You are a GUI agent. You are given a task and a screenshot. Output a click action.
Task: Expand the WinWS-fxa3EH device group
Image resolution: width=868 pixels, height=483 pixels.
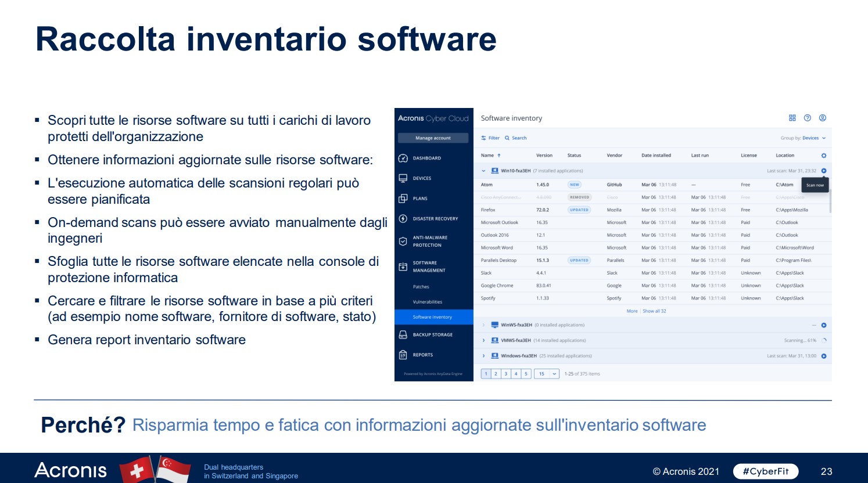[x=483, y=325]
